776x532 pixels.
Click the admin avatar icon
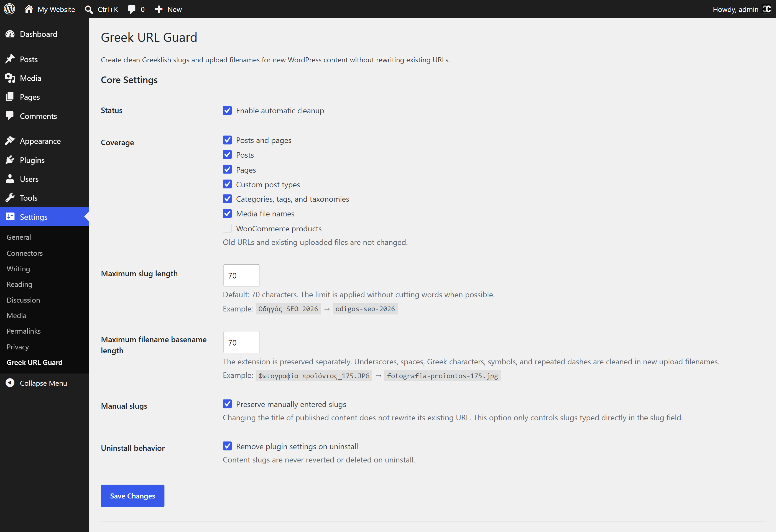(x=767, y=9)
